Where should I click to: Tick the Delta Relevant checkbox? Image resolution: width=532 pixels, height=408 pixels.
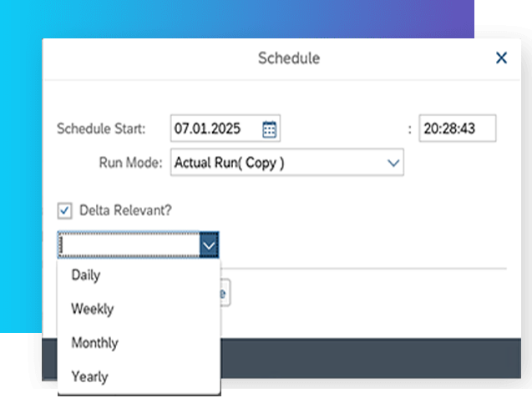[x=64, y=211]
